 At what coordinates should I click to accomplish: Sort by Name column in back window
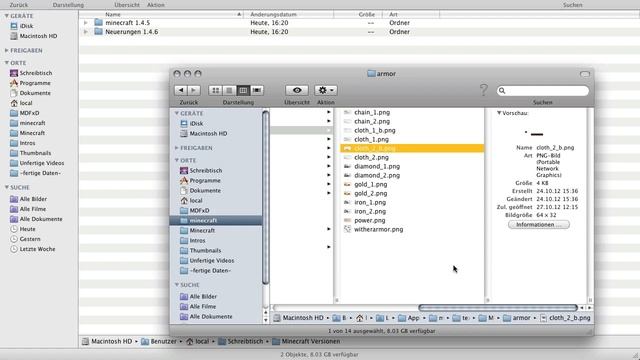point(161,14)
